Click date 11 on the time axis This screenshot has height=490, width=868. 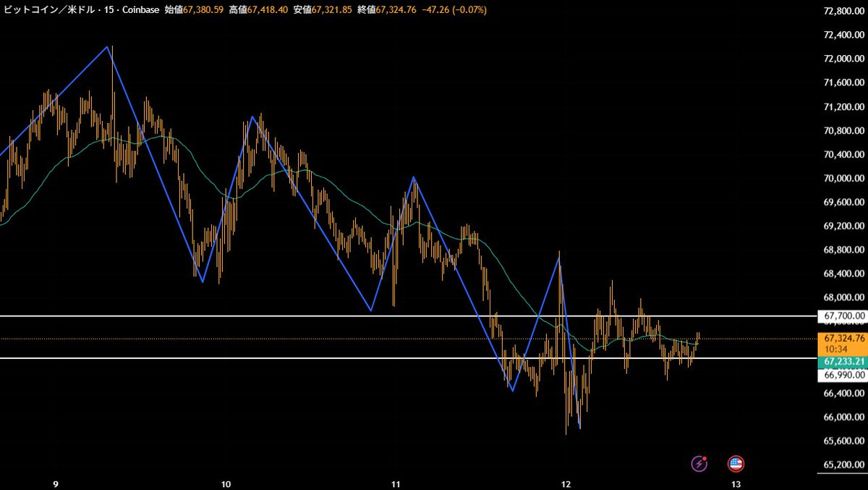click(396, 483)
